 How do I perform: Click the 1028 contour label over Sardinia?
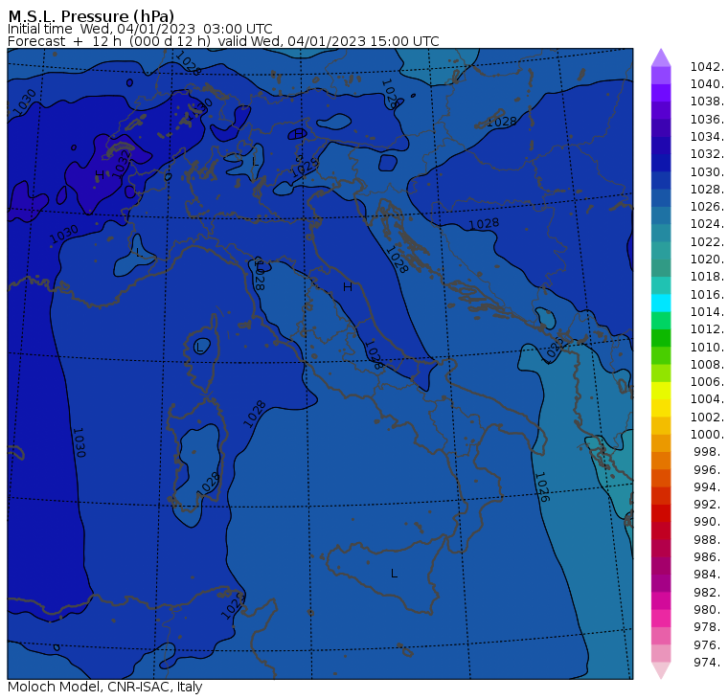(x=208, y=483)
